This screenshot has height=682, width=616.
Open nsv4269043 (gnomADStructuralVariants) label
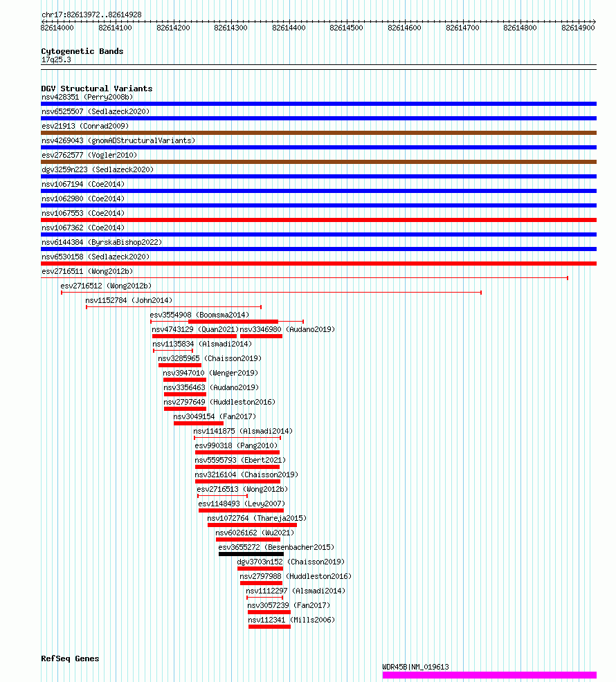pos(118,140)
